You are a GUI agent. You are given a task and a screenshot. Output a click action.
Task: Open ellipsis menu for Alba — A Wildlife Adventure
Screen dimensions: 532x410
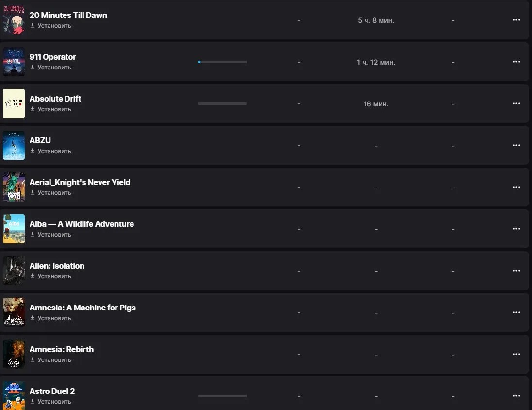(x=516, y=229)
